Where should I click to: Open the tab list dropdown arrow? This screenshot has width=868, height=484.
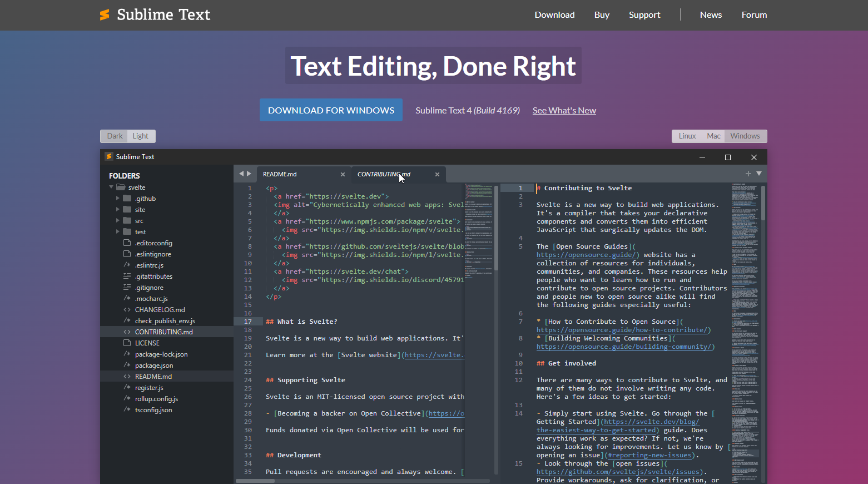[759, 174]
